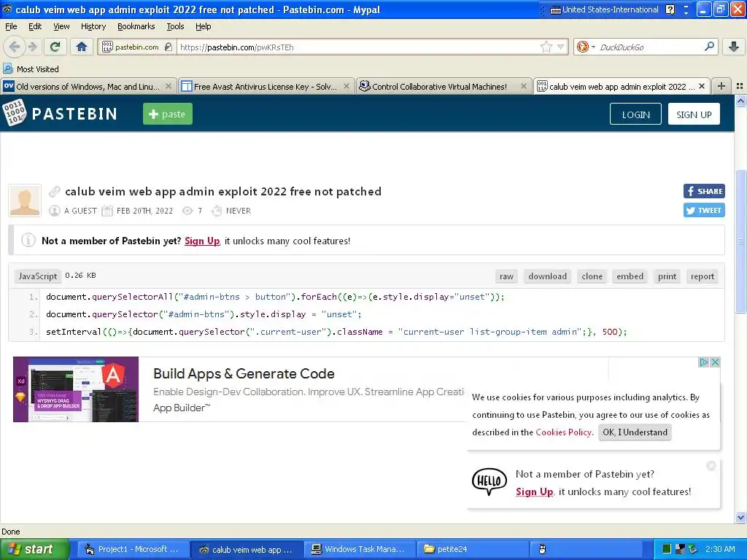The width and height of the screenshot is (747, 560).
Task: Open the AdChoices triangle icon
Action: click(704, 362)
